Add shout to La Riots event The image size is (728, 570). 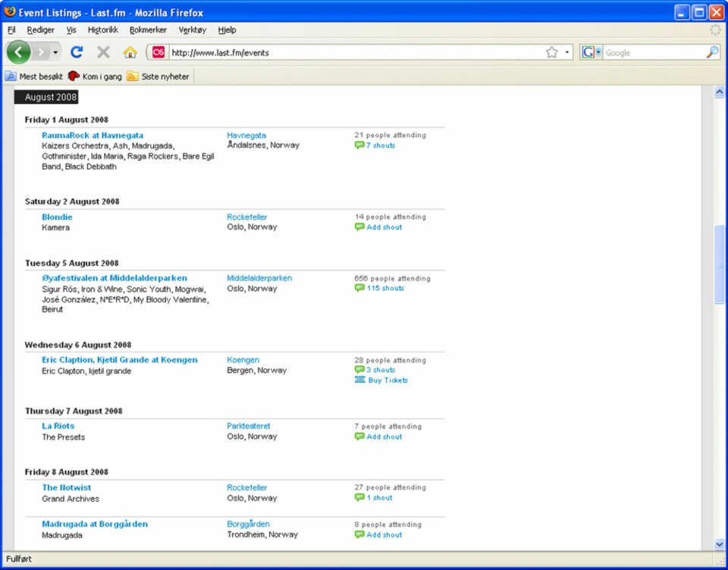pyautogui.click(x=384, y=437)
